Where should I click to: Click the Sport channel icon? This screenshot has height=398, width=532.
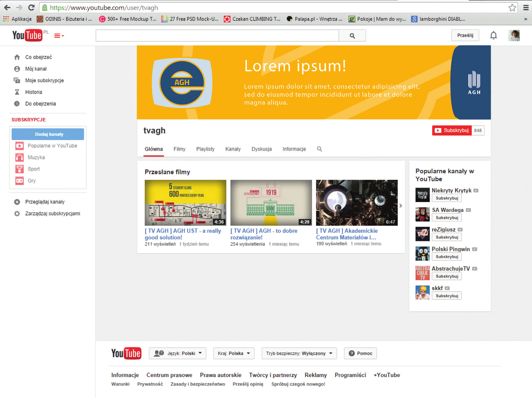click(19, 169)
